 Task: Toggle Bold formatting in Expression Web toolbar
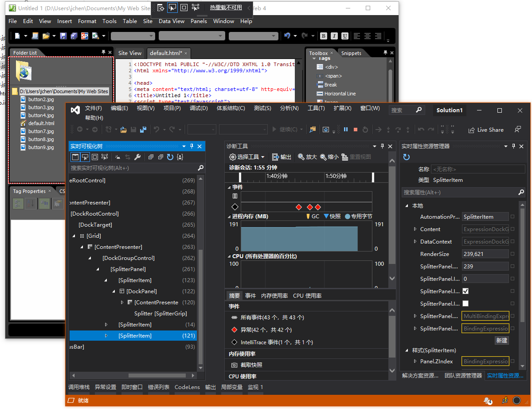click(x=324, y=36)
